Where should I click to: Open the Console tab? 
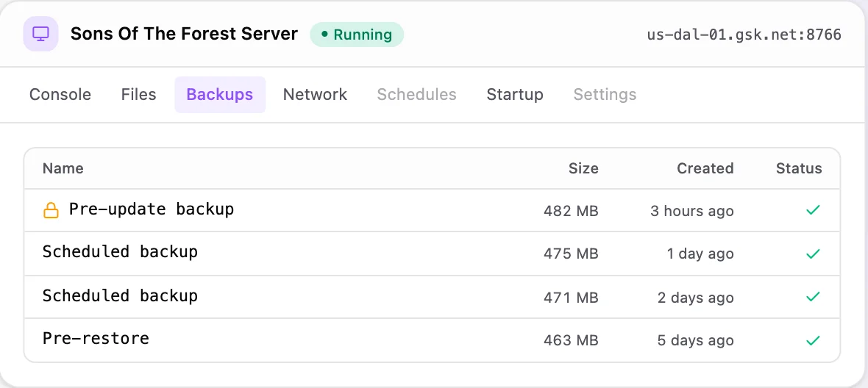click(60, 95)
